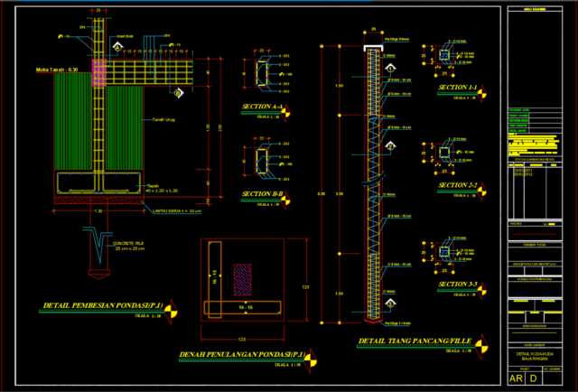Select the SECTION 1-1 heading text

point(458,88)
